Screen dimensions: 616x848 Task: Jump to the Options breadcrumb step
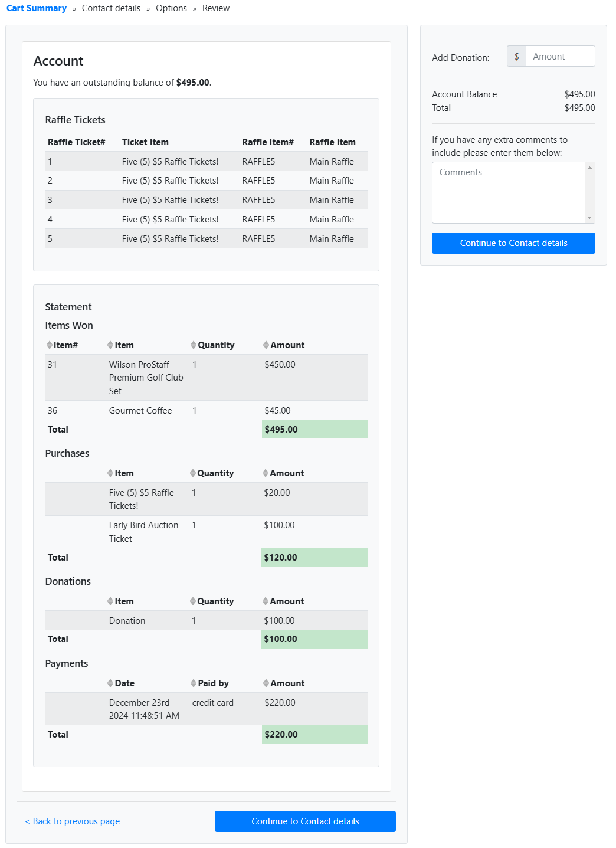(x=171, y=8)
